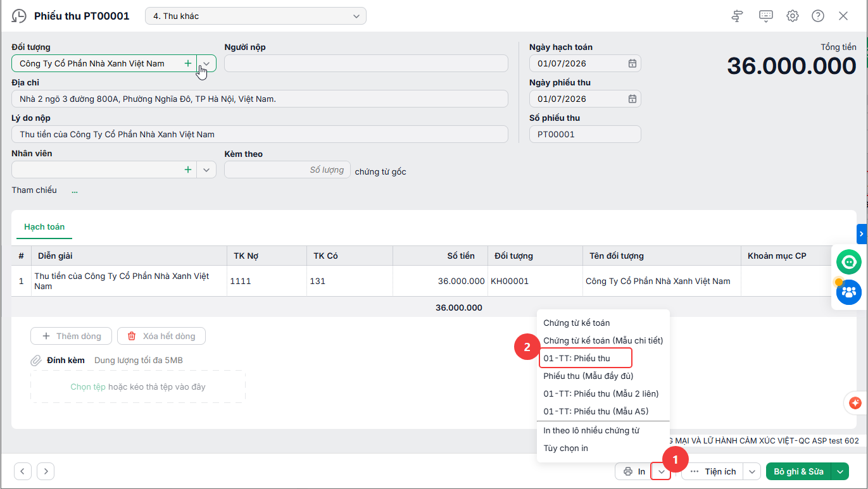Viewport: 868px width, 489px height.
Task: Click the Tham chiếu ellipsis link
Action: point(75,190)
